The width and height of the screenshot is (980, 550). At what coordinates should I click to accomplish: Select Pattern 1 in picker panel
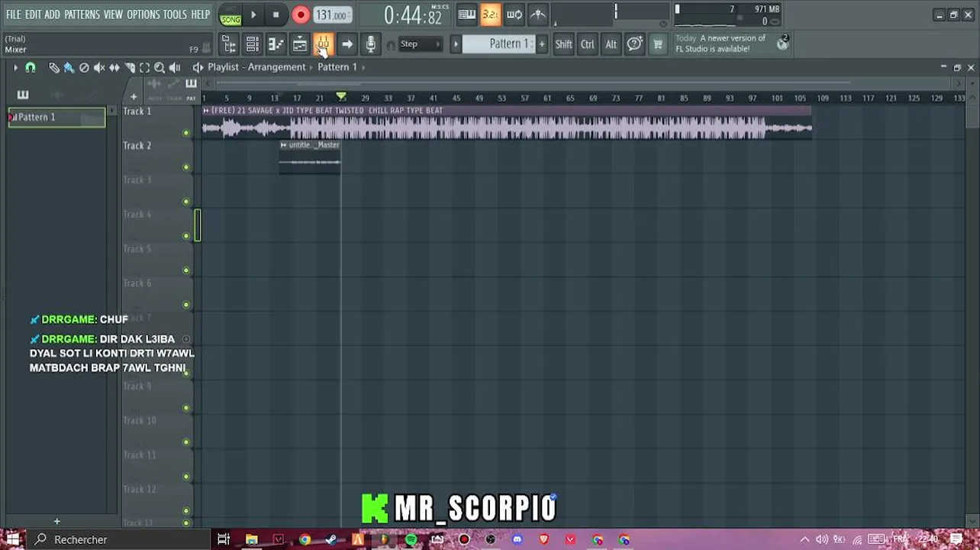pos(57,118)
